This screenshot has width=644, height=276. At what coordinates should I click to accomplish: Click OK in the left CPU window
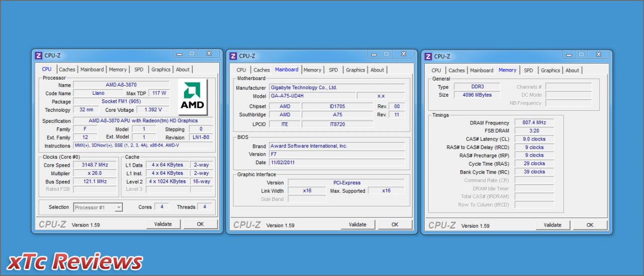click(x=200, y=224)
